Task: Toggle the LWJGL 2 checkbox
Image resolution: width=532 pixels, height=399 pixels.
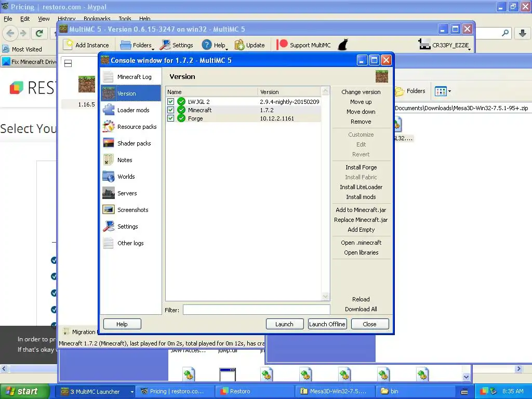Action: point(170,101)
